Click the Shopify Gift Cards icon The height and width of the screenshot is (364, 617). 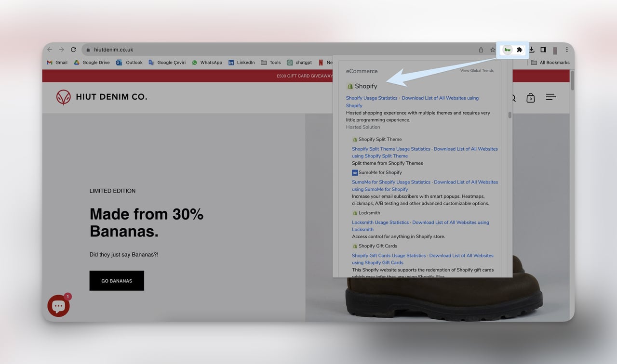[355, 247]
